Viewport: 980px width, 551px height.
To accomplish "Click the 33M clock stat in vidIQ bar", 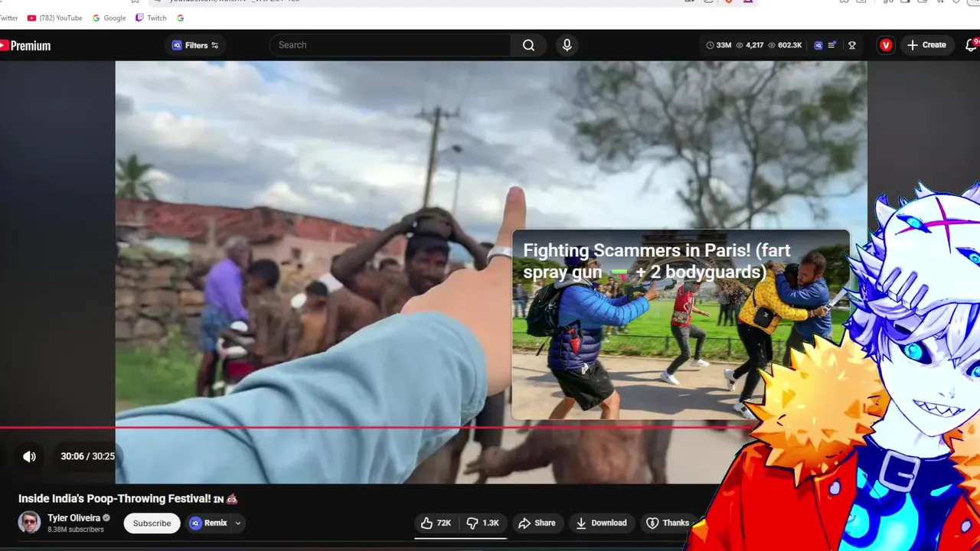I will [x=719, y=45].
